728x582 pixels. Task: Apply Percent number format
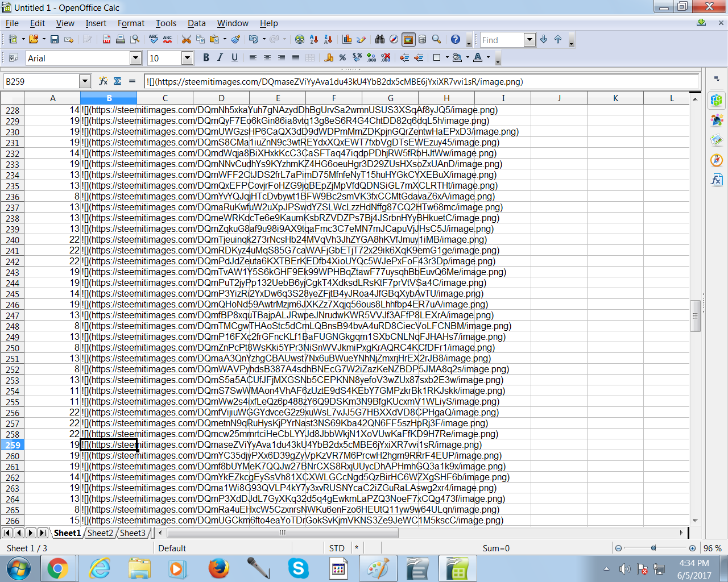pos(342,57)
